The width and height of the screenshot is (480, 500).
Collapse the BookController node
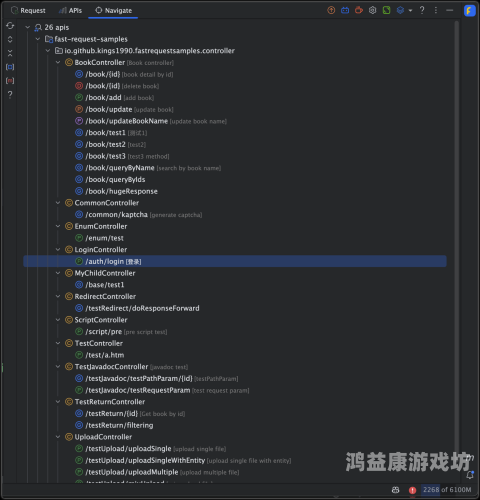pos(58,62)
